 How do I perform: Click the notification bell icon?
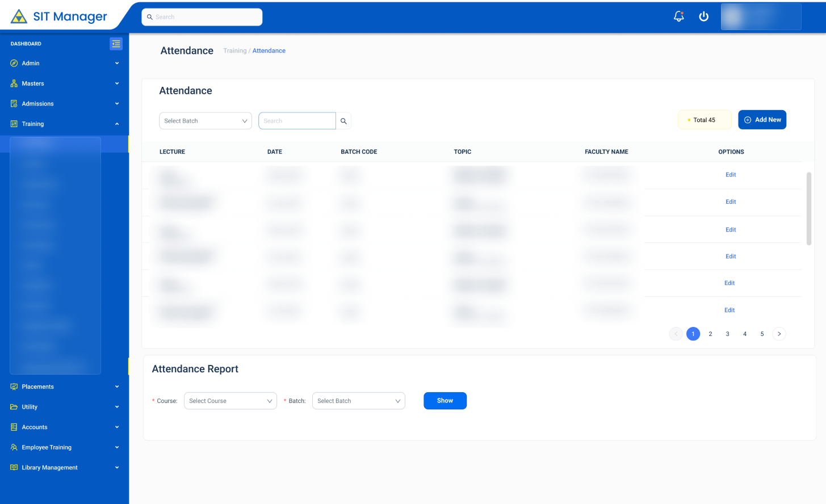tap(678, 16)
